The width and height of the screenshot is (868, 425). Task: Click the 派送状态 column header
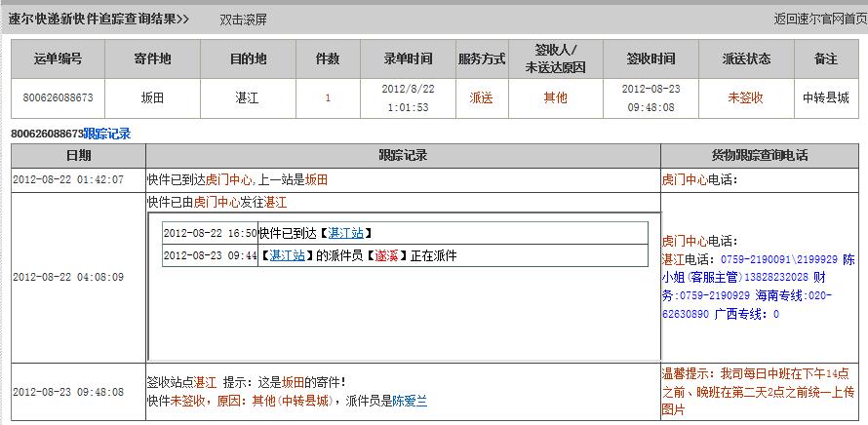(x=745, y=59)
